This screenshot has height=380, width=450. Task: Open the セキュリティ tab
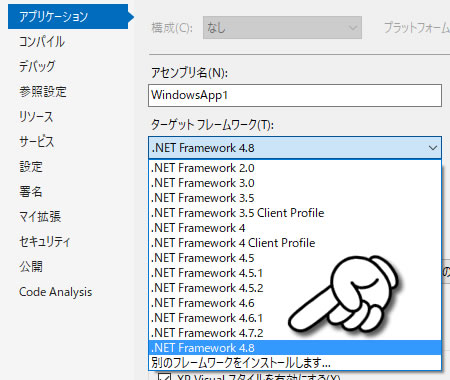tap(45, 242)
